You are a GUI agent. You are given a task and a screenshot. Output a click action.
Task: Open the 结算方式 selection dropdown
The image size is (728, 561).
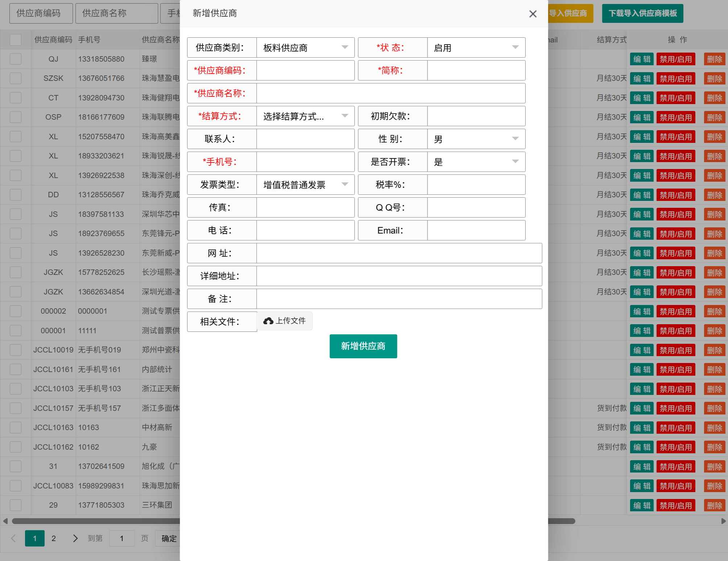[305, 116]
